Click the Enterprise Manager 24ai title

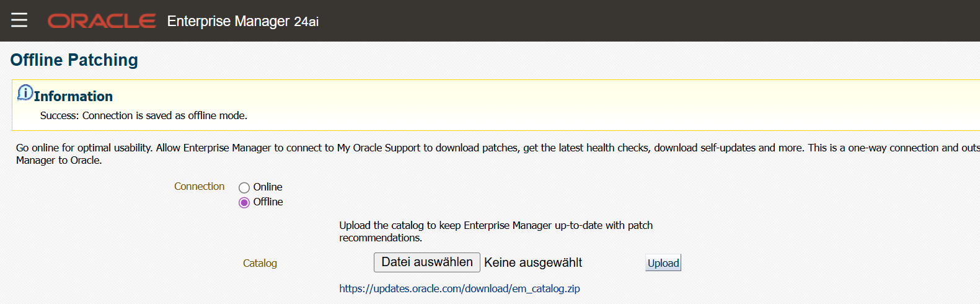pyautogui.click(x=243, y=21)
